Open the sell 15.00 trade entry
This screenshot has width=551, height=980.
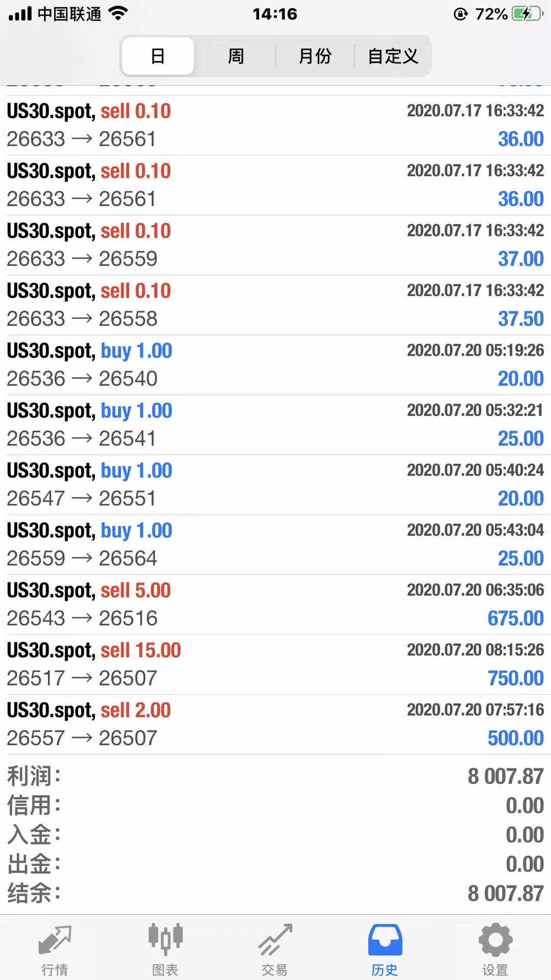coord(275,664)
